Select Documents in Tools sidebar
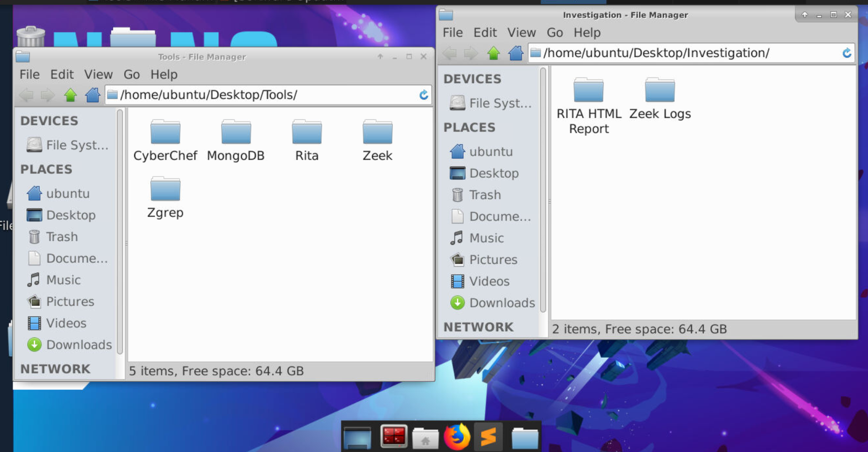This screenshot has height=452, width=868. [68, 258]
